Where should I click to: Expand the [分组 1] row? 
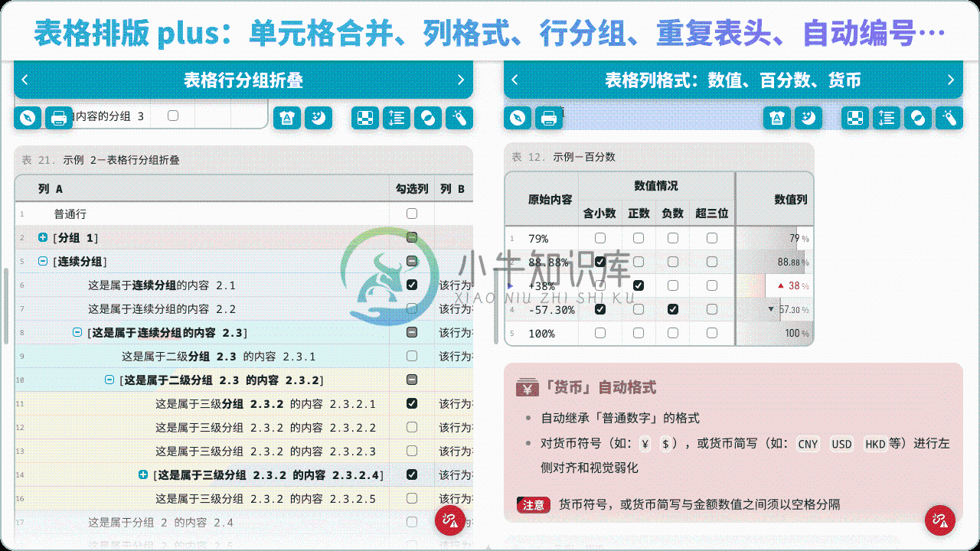[x=43, y=237]
